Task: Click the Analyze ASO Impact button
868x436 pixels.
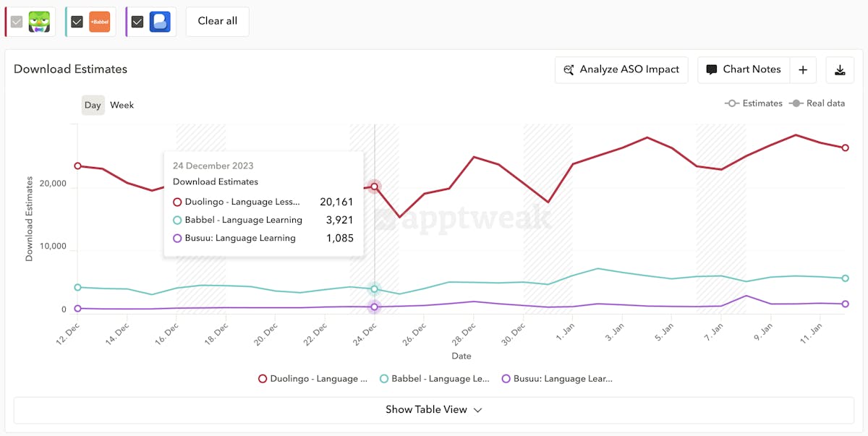Action: (x=621, y=70)
